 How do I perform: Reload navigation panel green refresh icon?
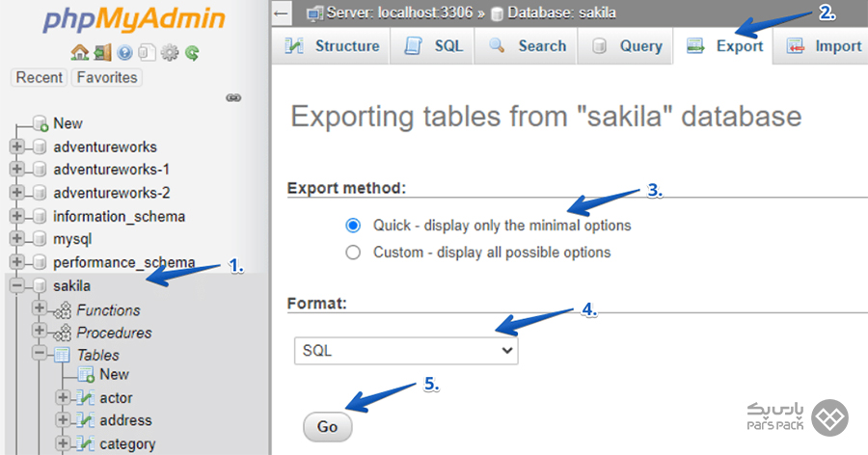coord(192,53)
